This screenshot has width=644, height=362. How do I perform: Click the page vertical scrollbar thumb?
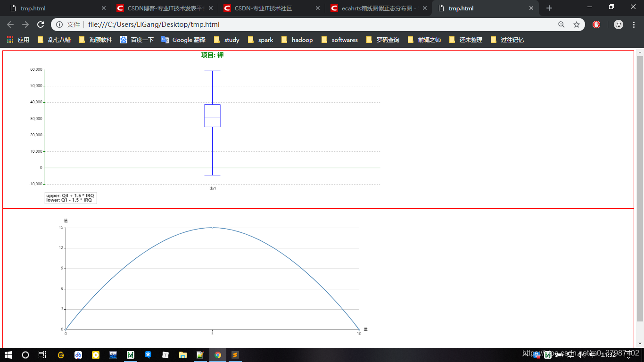click(640, 189)
